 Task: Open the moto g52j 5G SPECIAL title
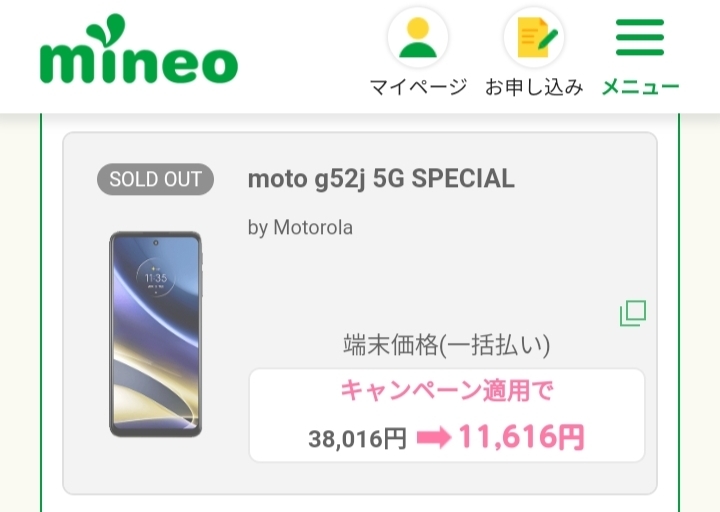pyautogui.click(x=381, y=179)
